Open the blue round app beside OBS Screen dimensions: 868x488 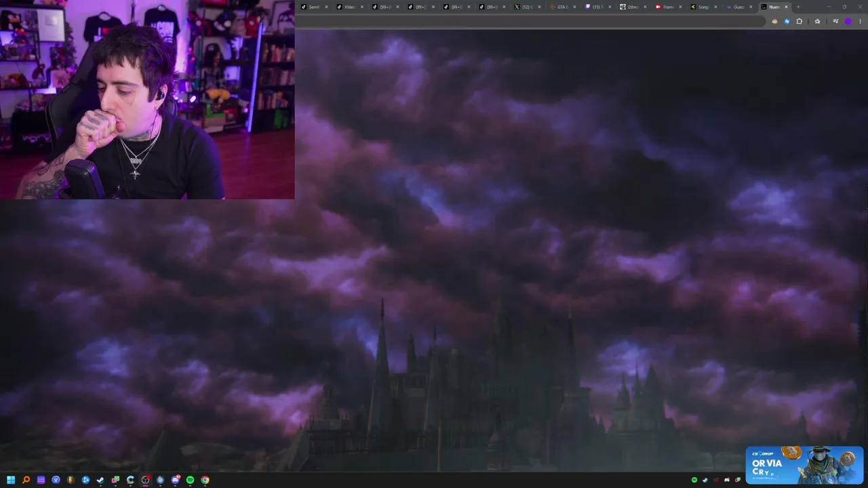point(160,480)
